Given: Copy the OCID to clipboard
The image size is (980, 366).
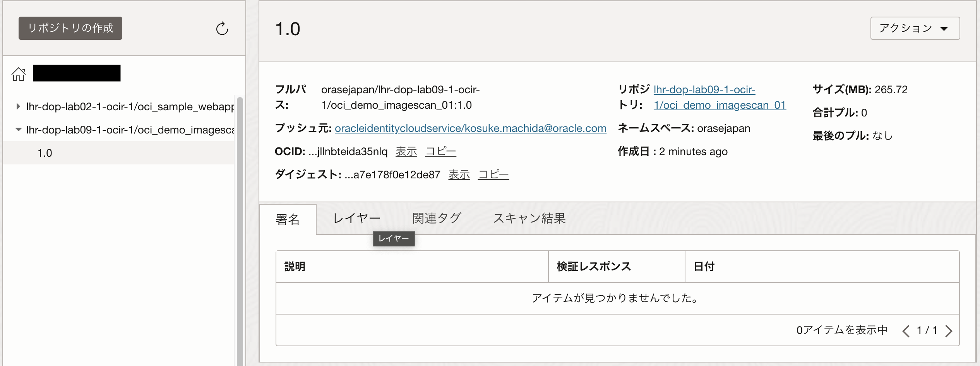Looking at the screenshot, I should [441, 151].
